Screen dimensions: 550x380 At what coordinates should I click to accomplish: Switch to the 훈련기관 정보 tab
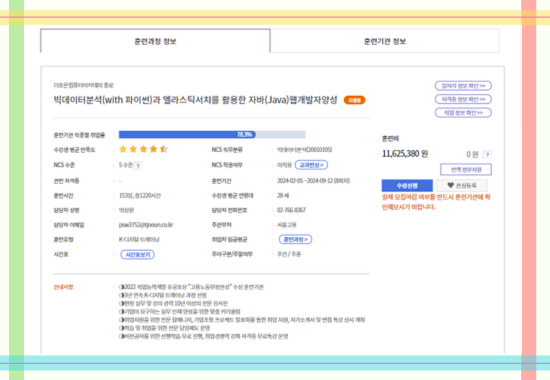pyautogui.click(x=385, y=41)
